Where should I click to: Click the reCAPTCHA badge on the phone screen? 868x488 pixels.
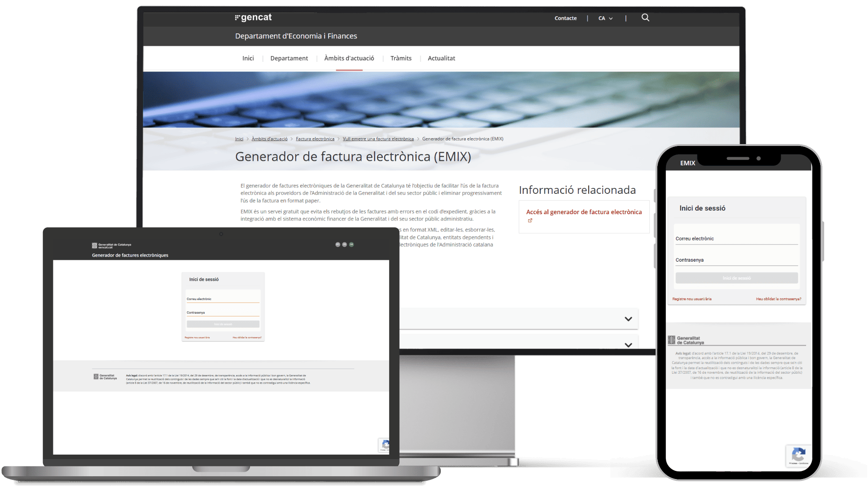798,456
